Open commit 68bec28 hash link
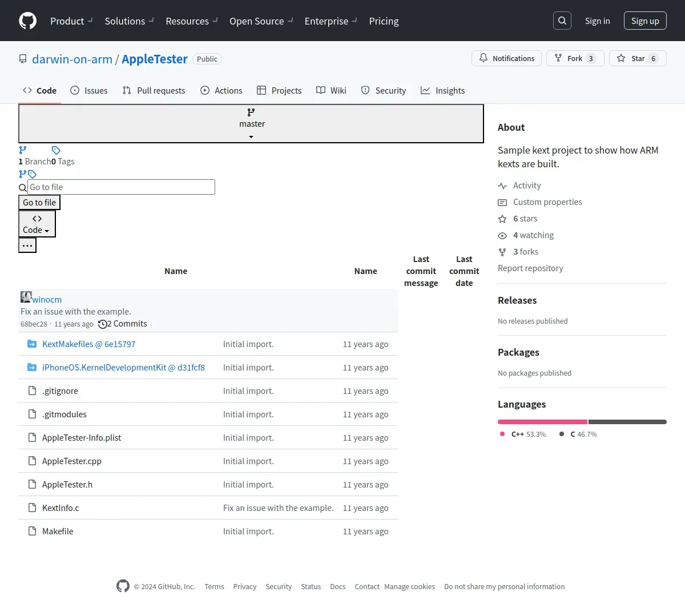 coord(34,324)
